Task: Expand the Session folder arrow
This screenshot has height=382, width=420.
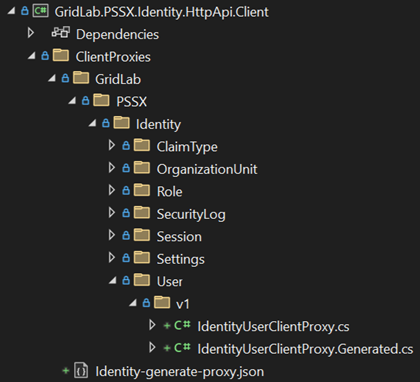Action: tap(112, 235)
